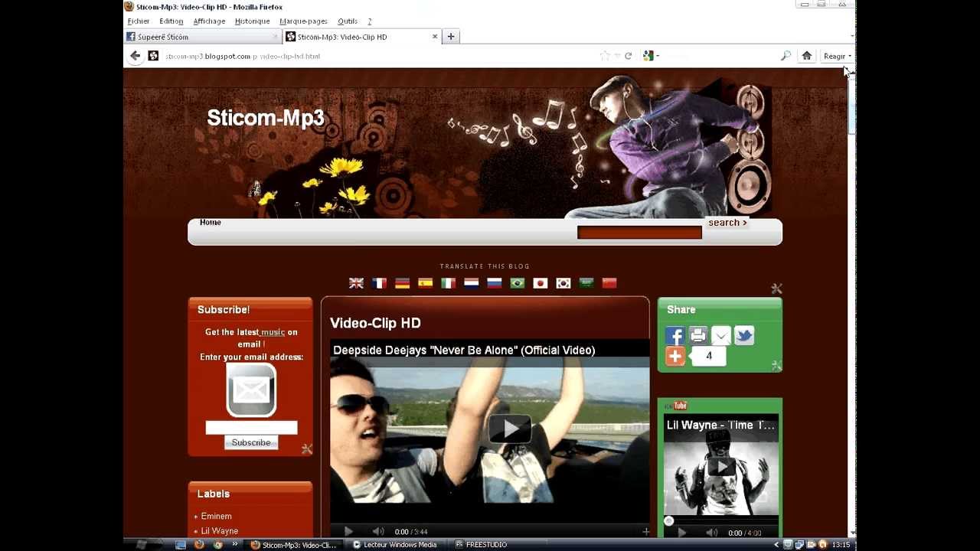Screen dimensions: 980x551
Task: Share page by email icon
Action: 720,335
